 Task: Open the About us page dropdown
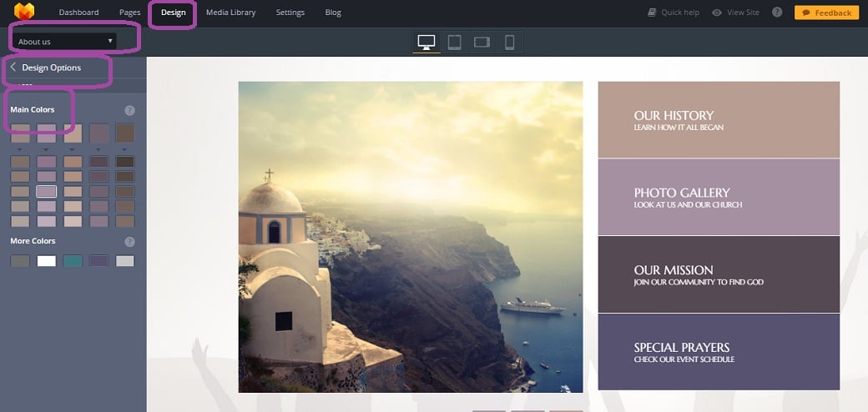(65, 41)
